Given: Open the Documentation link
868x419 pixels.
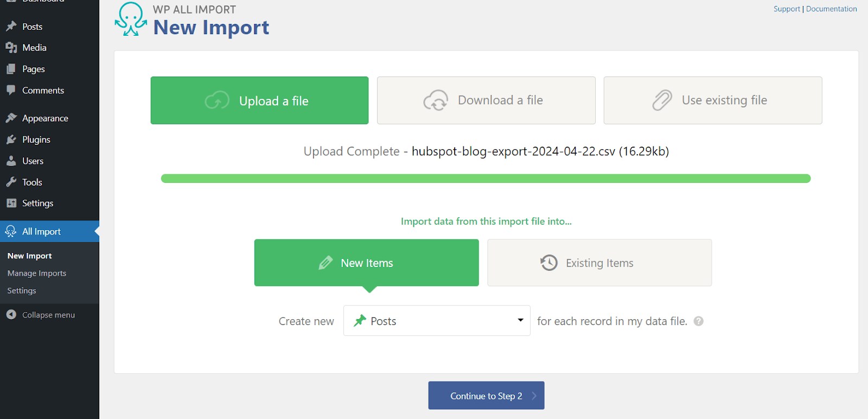Looking at the screenshot, I should coord(831,9).
